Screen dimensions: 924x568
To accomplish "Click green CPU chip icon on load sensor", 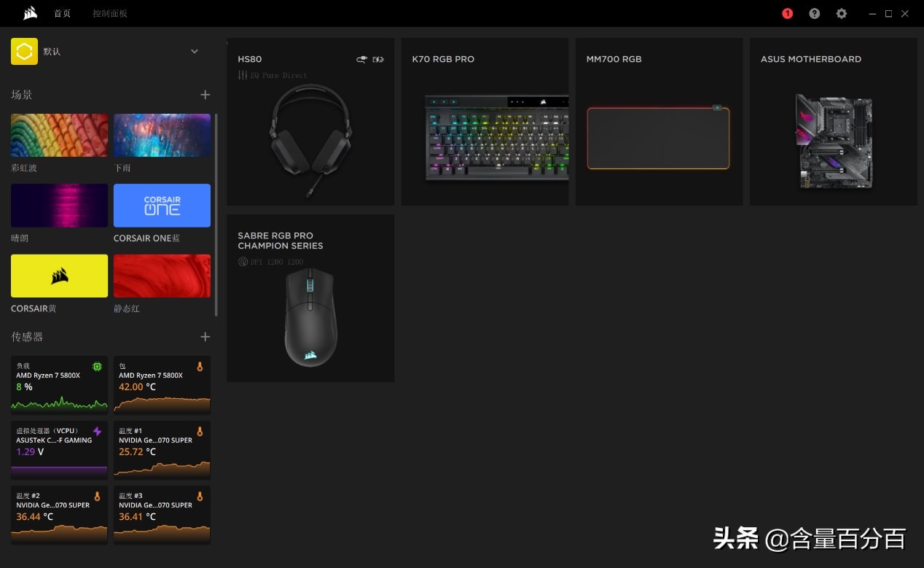I will pyautogui.click(x=97, y=366).
